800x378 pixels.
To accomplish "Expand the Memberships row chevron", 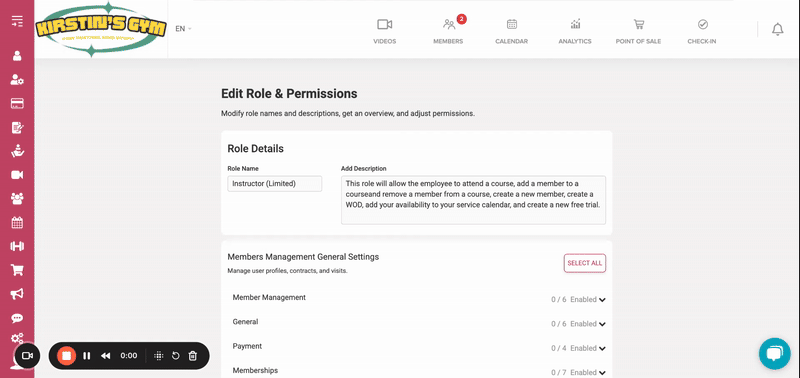I will (x=603, y=373).
